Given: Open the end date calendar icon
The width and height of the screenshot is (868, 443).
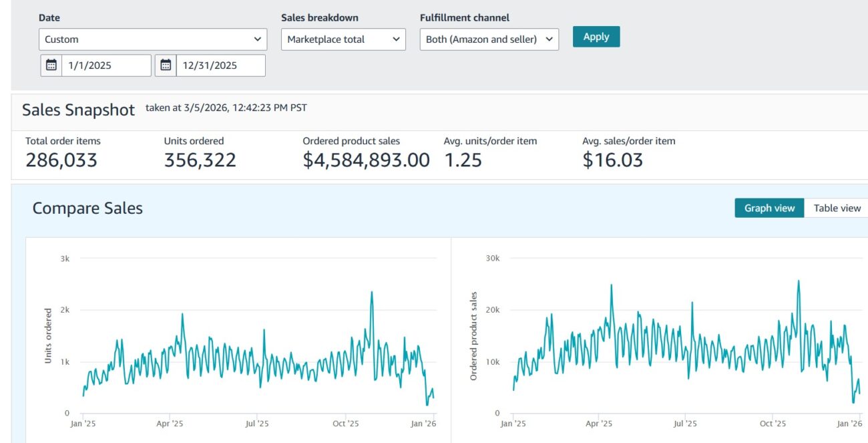Looking at the screenshot, I should [166, 65].
